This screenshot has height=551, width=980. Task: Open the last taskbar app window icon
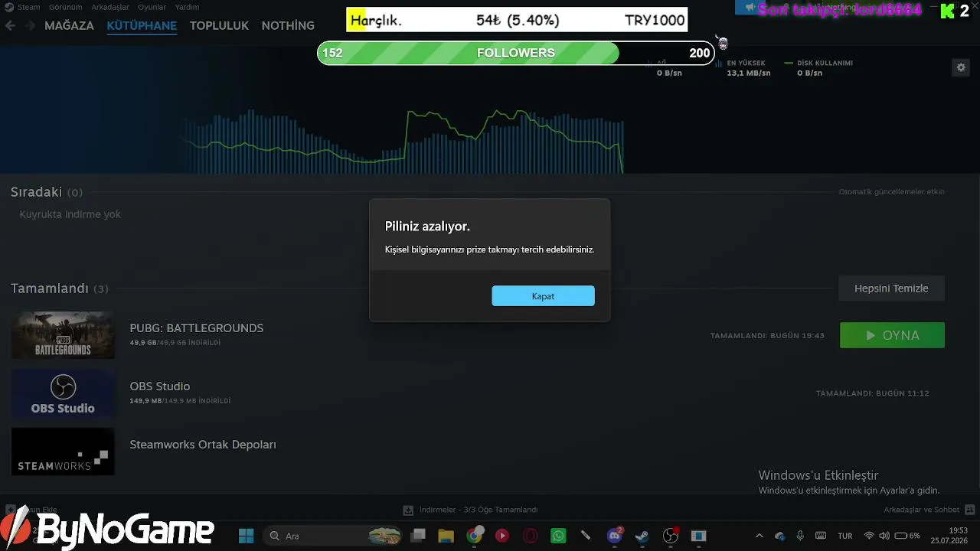[x=698, y=536]
